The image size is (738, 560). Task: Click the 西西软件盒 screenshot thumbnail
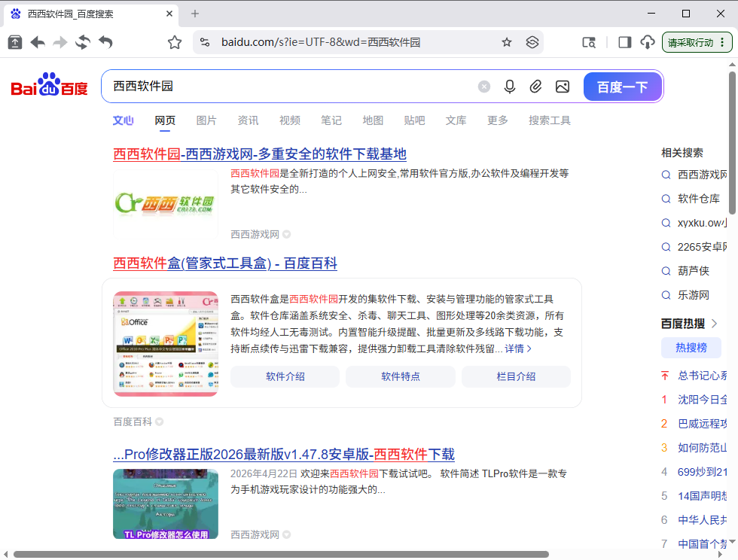(165, 344)
